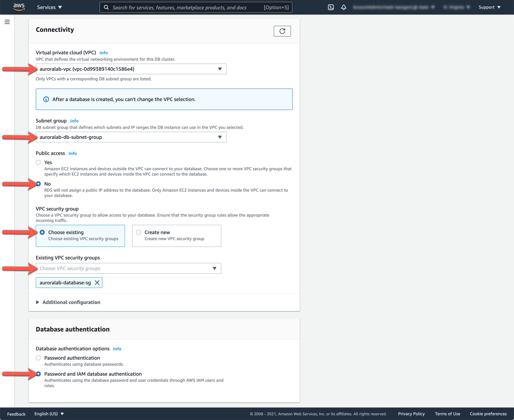Open the Subnet group dropdown
Screen dimensions: 514x420
pyautogui.click(x=131, y=137)
